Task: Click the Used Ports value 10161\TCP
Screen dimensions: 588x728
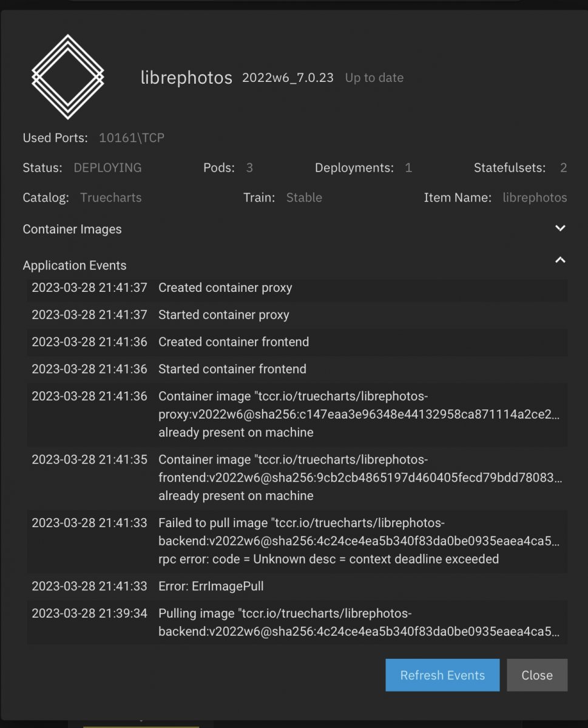Action: tap(132, 138)
